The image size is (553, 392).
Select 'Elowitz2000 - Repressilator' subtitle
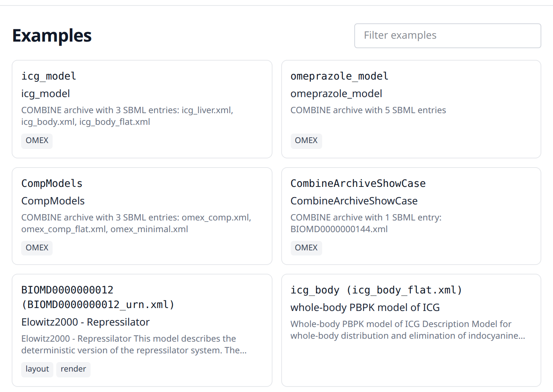85,322
